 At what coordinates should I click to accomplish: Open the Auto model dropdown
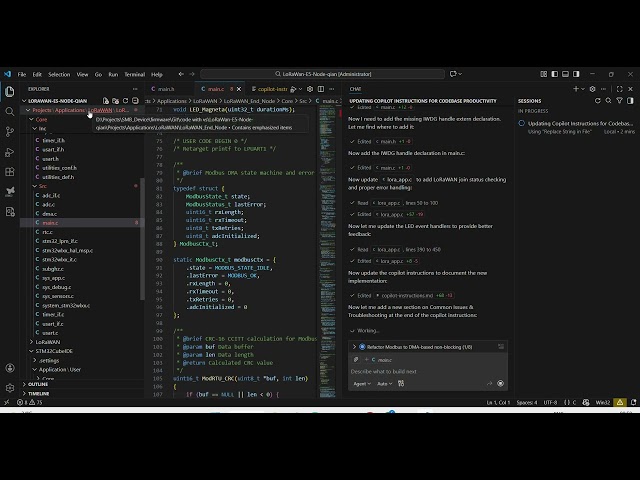click(x=384, y=384)
